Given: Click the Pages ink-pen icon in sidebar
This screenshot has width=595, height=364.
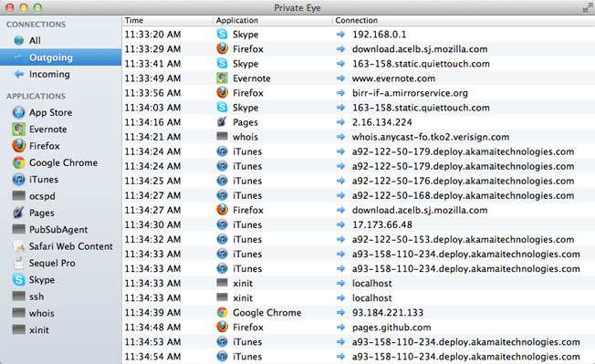Looking at the screenshot, I should click(x=18, y=213).
